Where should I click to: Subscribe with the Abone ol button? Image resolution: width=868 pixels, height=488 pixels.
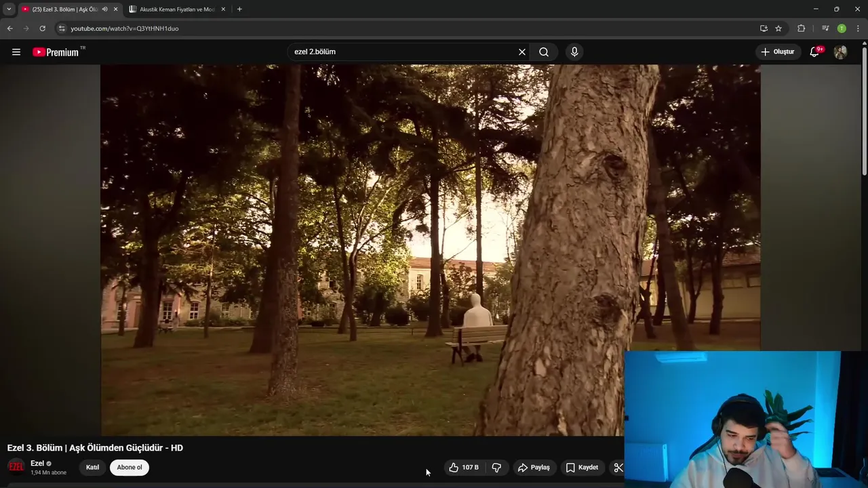pos(130,468)
